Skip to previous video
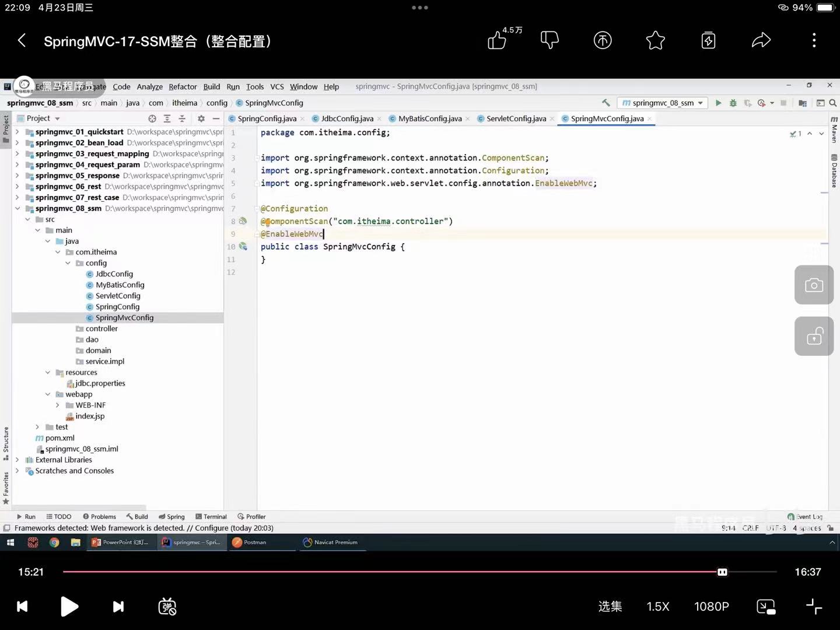840x630 pixels. click(x=22, y=607)
